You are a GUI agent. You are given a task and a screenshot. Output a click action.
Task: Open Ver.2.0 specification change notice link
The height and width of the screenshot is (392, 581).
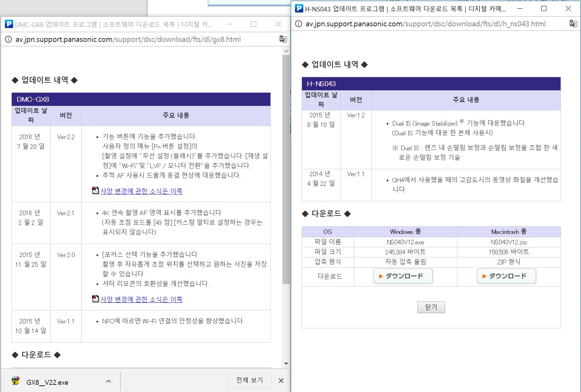141,299
